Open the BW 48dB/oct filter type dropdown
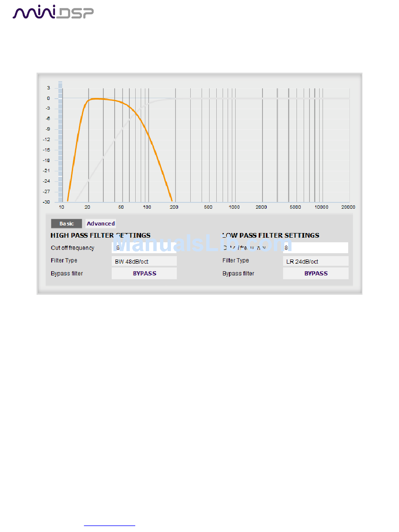This screenshot has width=399, height=532. coord(144,261)
